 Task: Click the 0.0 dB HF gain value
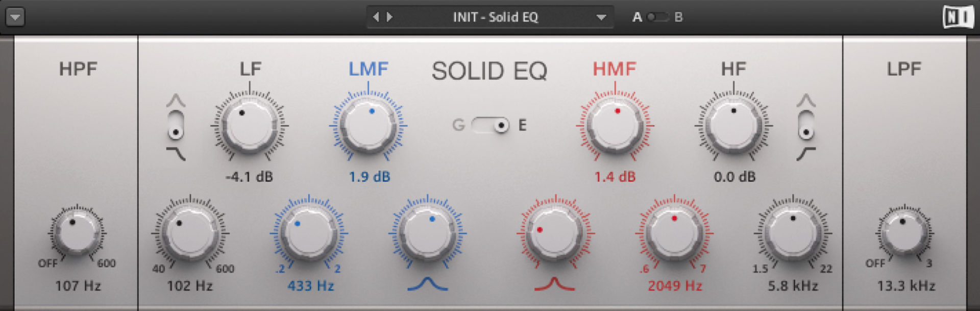pyautogui.click(x=734, y=177)
